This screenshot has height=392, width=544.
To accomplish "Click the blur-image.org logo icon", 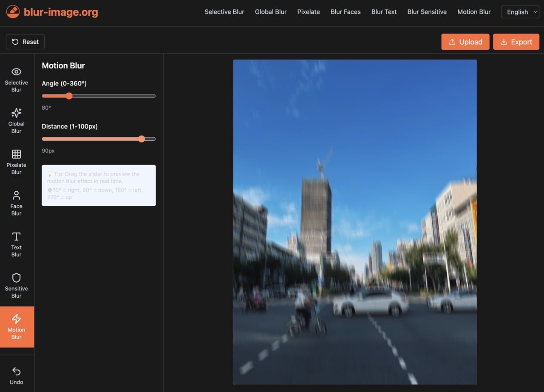I will pos(13,12).
